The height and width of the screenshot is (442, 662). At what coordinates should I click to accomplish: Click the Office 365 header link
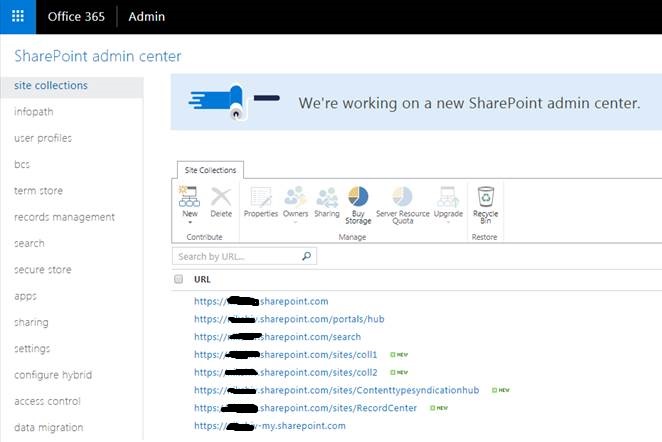click(76, 16)
